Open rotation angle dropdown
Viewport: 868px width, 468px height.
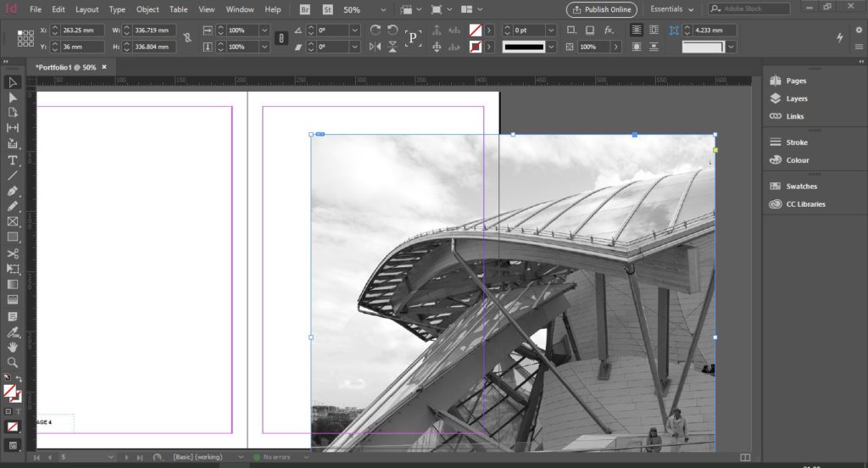click(355, 31)
